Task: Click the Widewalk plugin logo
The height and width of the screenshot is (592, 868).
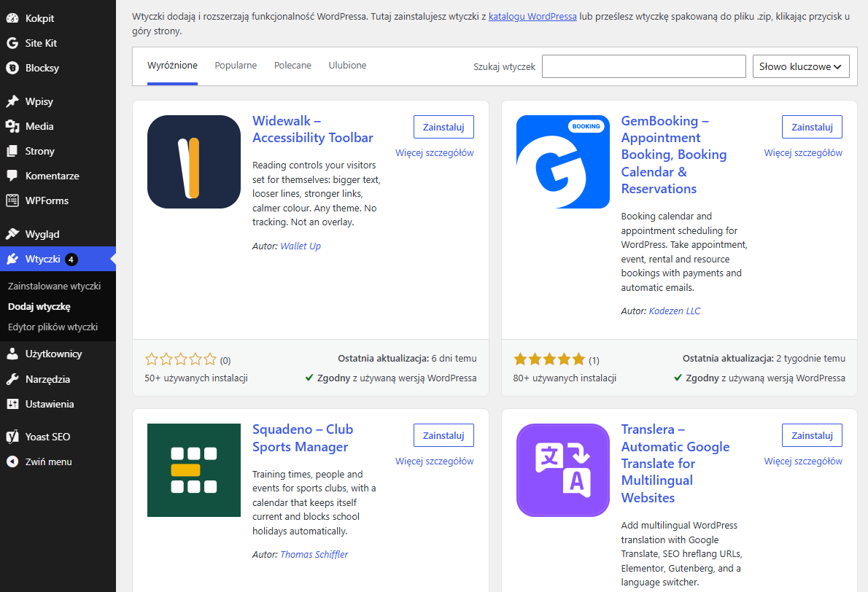Action: [x=194, y=162]
